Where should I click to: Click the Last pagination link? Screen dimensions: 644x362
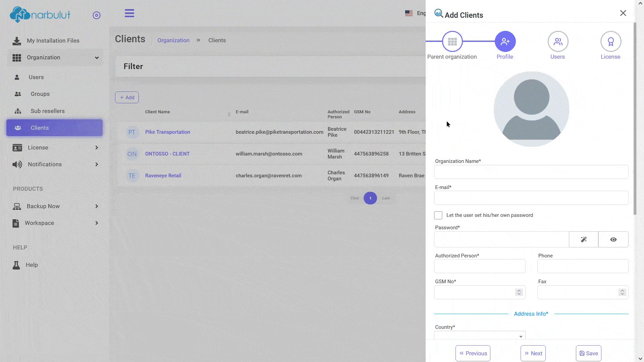tap(386, 198)
